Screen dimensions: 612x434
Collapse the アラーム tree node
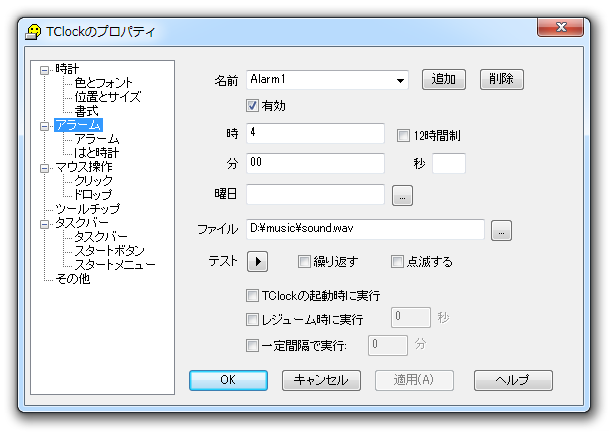pyautogui.click(x=44, y=126)
